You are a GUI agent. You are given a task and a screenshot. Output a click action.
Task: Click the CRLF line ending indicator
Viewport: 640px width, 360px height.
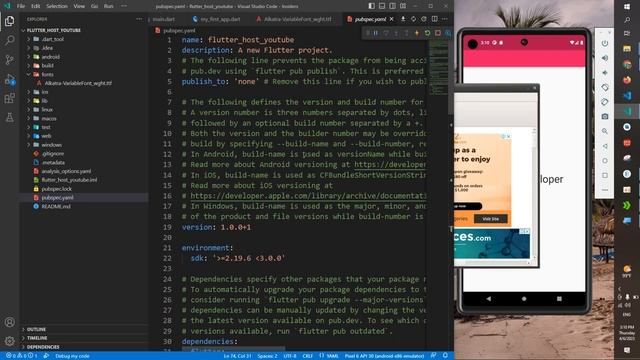click(307, 356)
